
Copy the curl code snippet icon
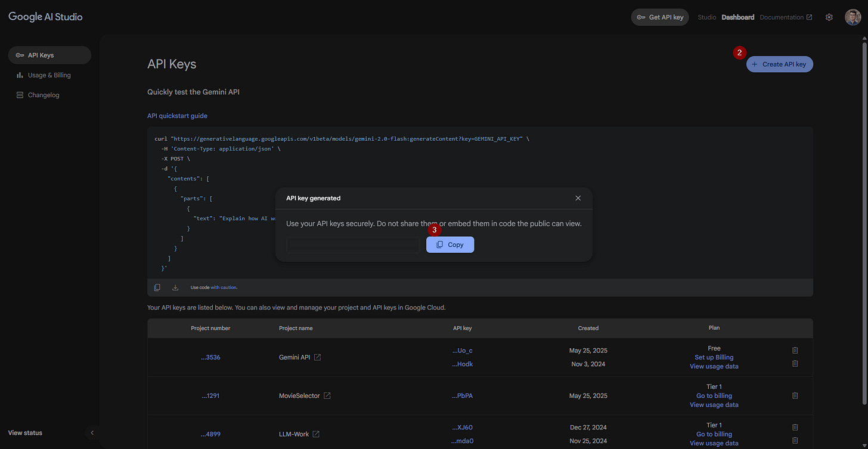coord(157,287)
